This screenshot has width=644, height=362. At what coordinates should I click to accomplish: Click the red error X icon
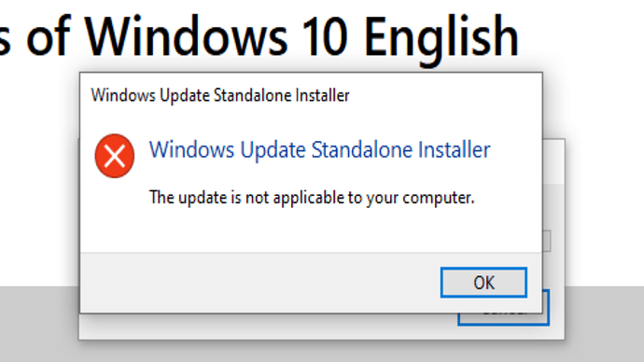[x=115, y=156]
